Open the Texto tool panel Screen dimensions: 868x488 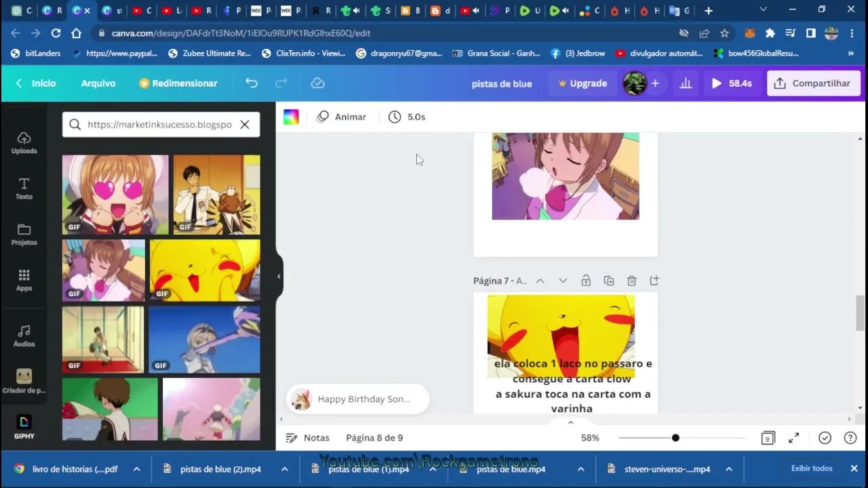pyautogui.click(x=24, y=188)
